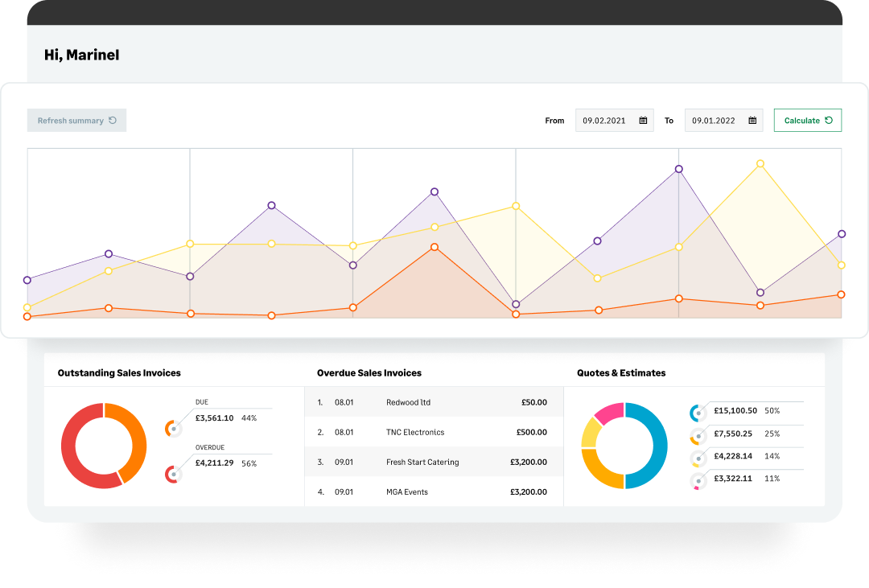Click the orange peak data point on chart
This screenshot has height=588, width=869.
[434, 247]
